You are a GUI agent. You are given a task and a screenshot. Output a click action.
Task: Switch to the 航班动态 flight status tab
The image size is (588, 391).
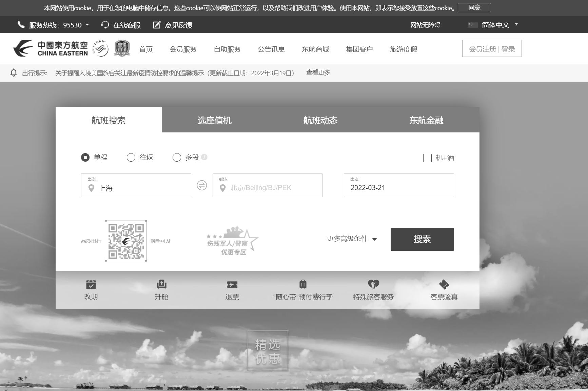pos(320,120)
